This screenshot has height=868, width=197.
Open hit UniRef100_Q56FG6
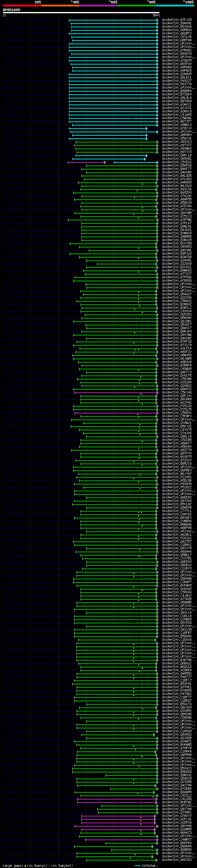click(x=177, y=165)
